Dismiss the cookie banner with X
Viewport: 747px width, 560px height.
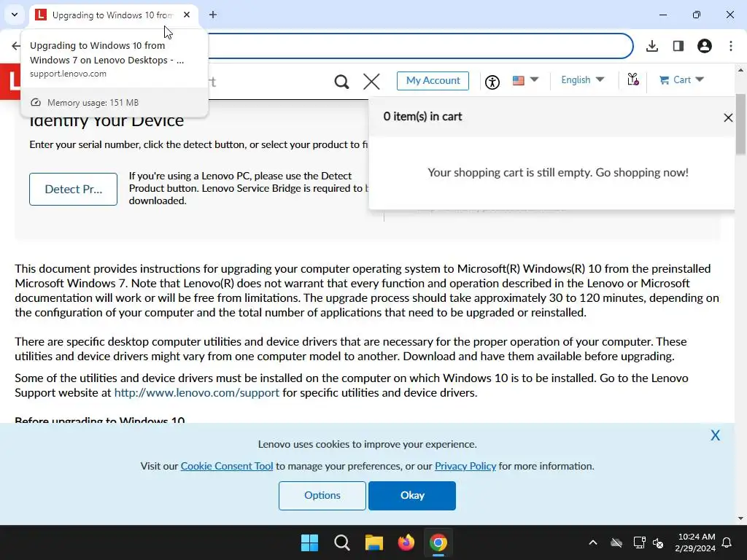(715, 435)
